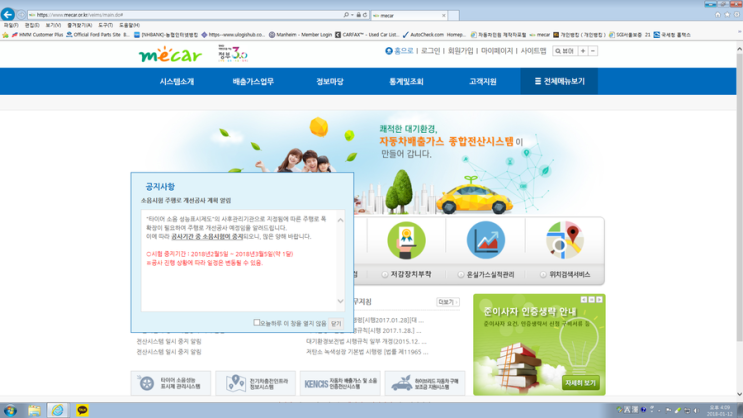This screenshot has width=743, height=418.
Task: Open HMM Customer Plus bookmark
Action: [37, 35]
